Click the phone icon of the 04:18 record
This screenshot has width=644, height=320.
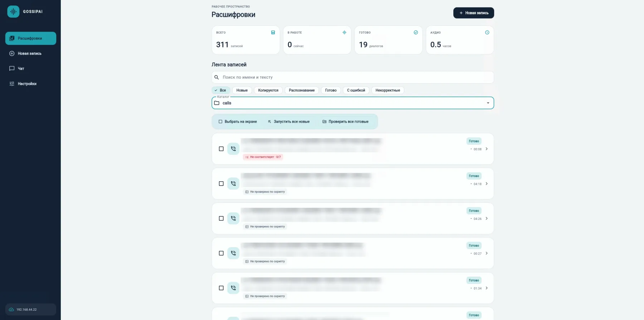pyautogui.click(x=233, y=183)
